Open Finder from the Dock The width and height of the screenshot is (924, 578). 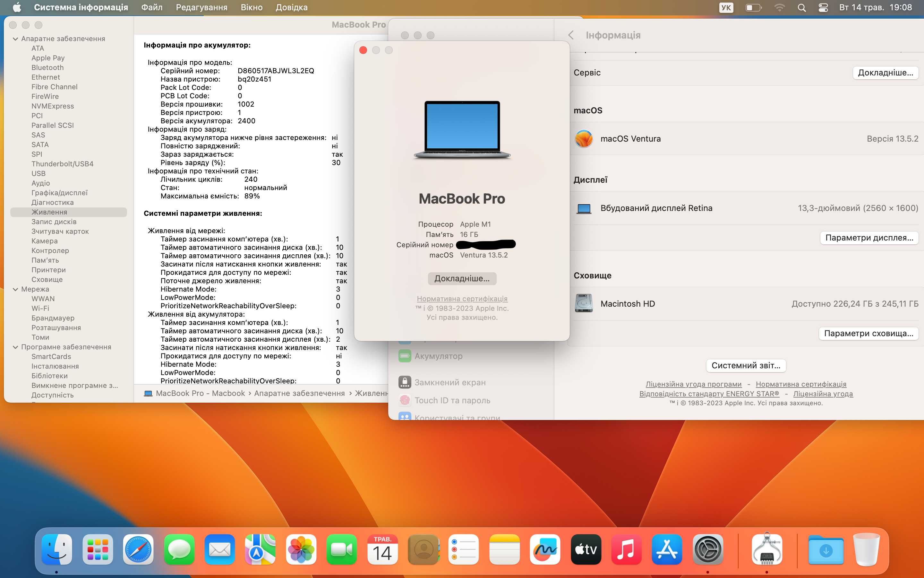tap(56, 549)
